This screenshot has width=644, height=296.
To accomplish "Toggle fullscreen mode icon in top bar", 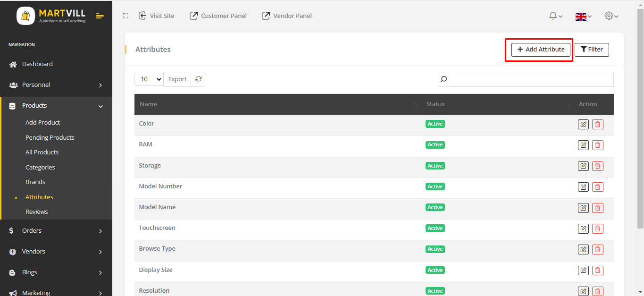I will [125, 16].
